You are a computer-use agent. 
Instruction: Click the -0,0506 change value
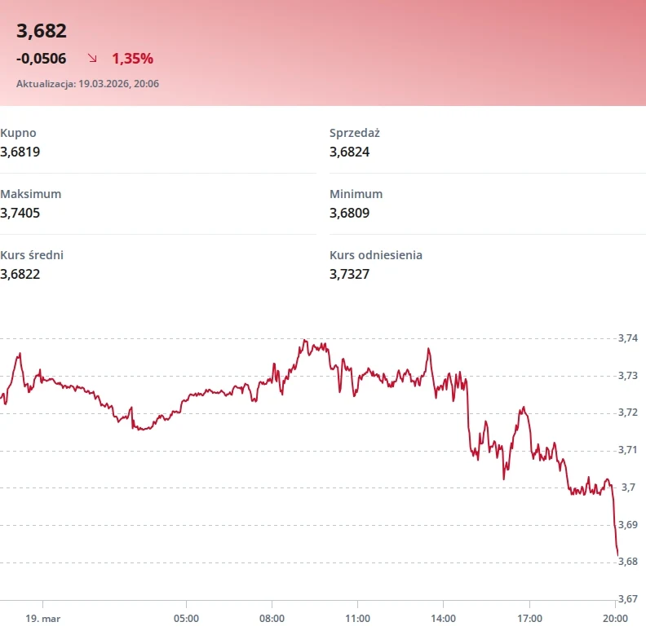tap(42, 59)
